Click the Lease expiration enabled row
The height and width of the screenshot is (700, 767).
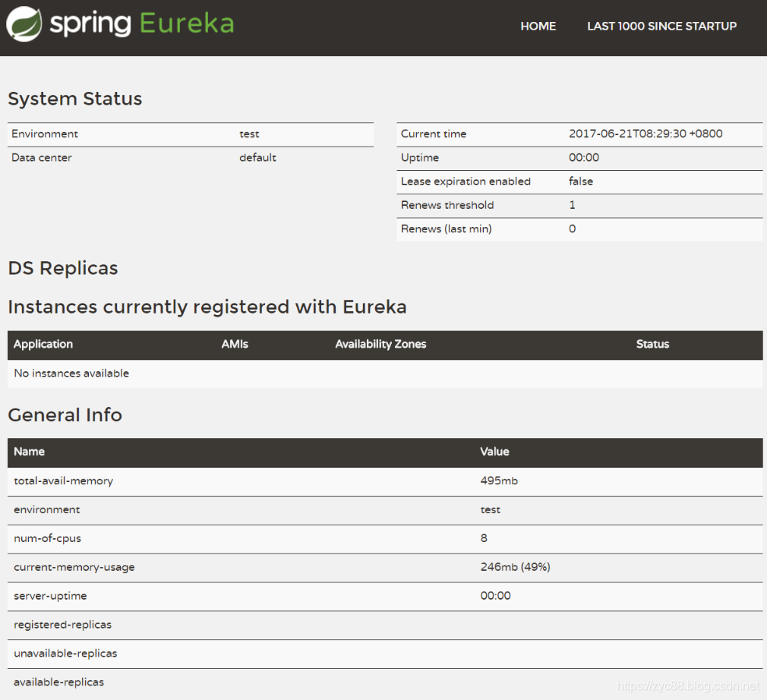pyautogui.click(x=466, y=181)
